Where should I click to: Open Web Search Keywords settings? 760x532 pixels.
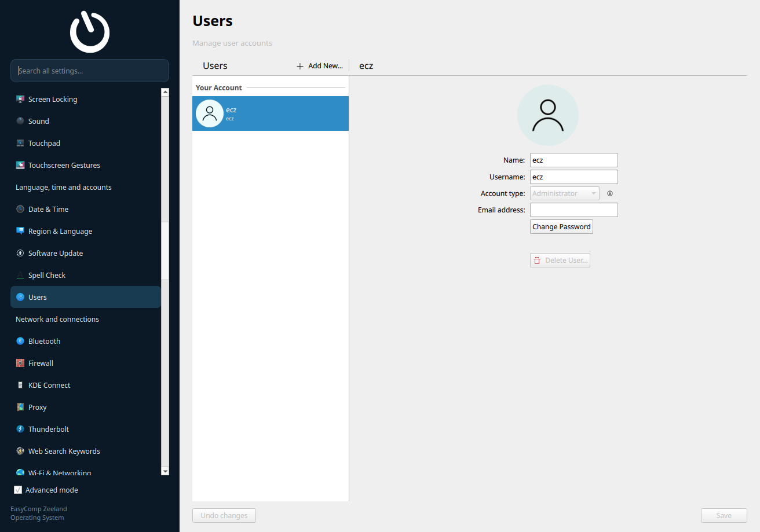[86, 451]
